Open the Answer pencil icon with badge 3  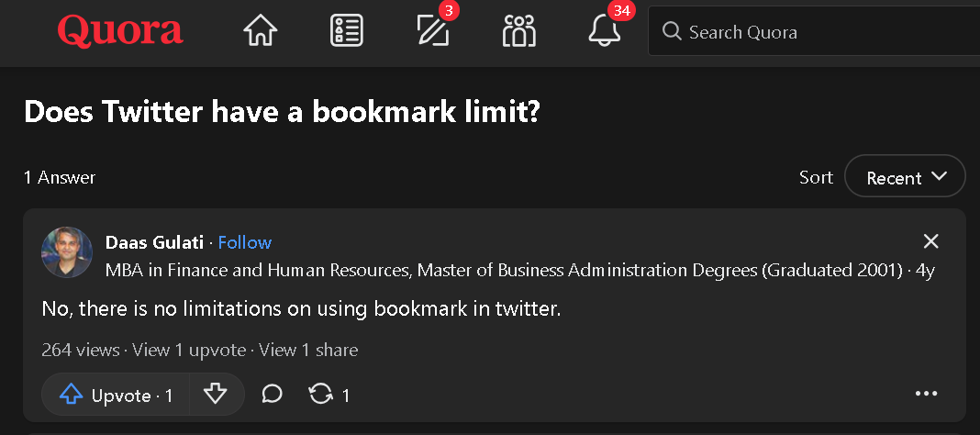point(433,30)
